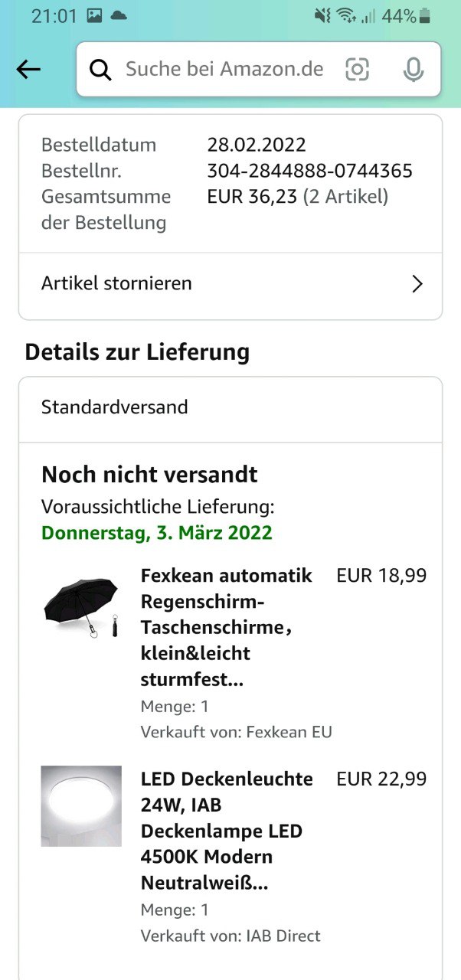This screenshot has height=980, width=461.
Task: Focus the Suche bei Amazon.de field
Action: pos(224,70)
